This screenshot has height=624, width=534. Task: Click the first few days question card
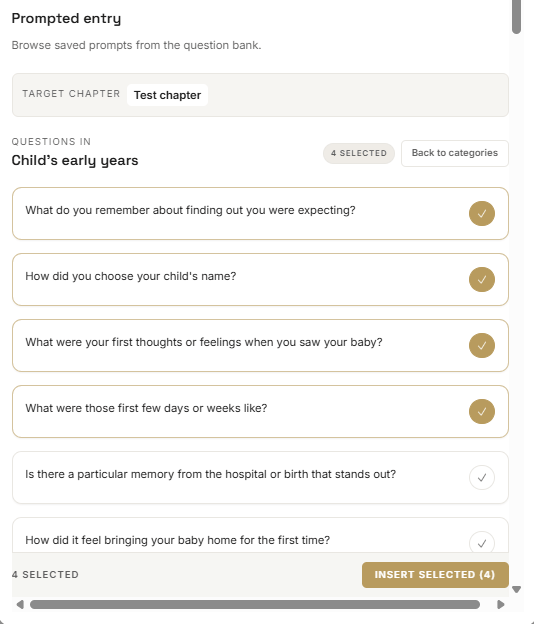(x=260, y=412)
